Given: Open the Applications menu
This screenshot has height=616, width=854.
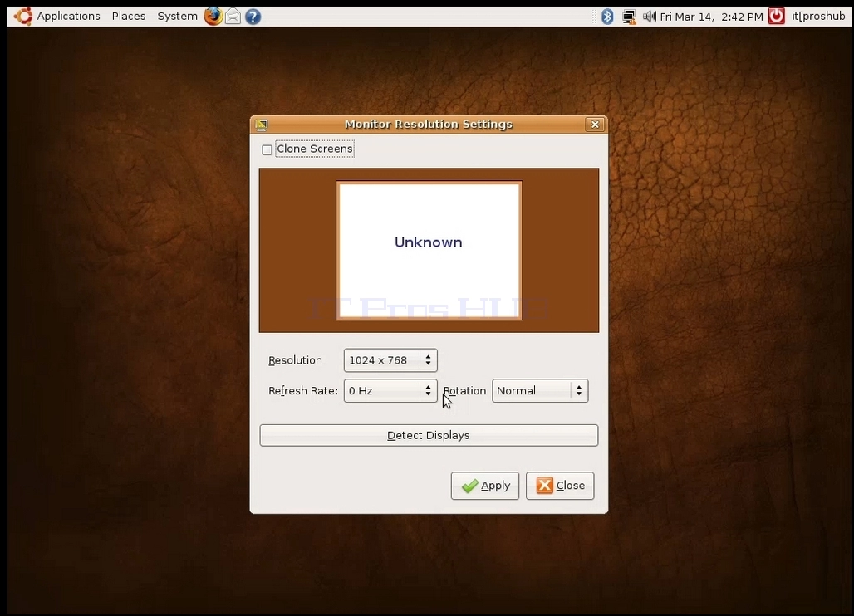Looking at the screenshot, I should click(69, 17).
